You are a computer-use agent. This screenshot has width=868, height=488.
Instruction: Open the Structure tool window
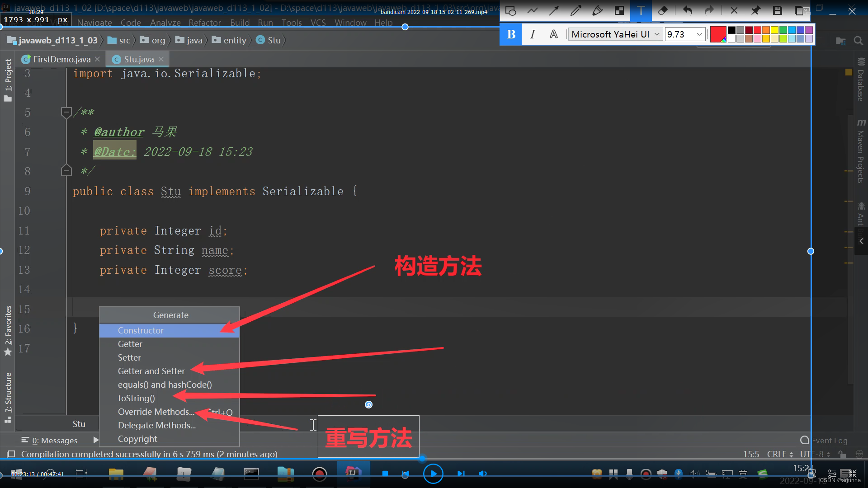coord(8,397)
